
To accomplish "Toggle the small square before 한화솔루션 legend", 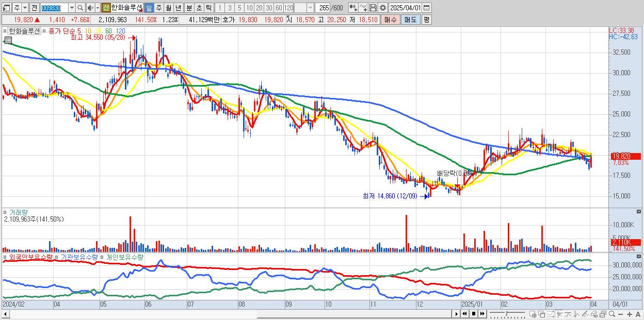I will (5, 31).
